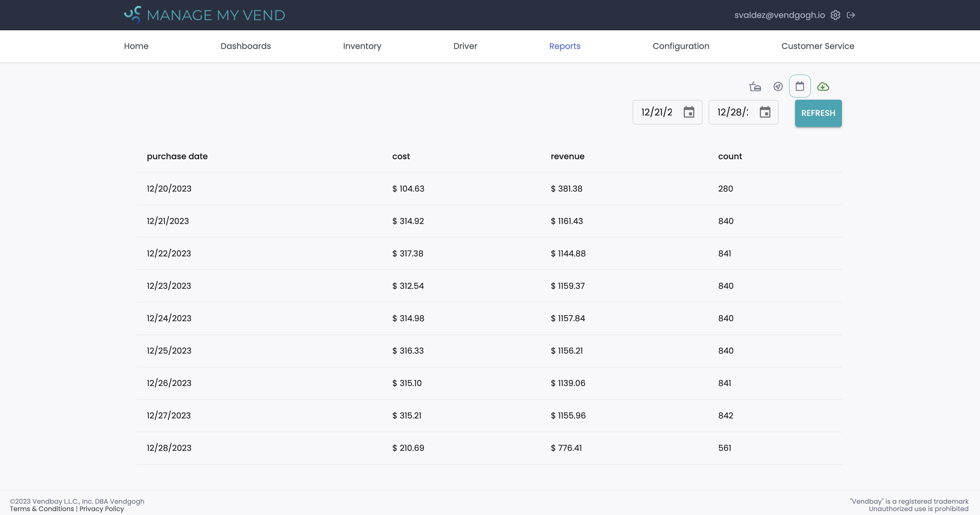Log out using the sign-out icon
The height and width of the screenshot is (515, 980).
[x=851, y=15]
